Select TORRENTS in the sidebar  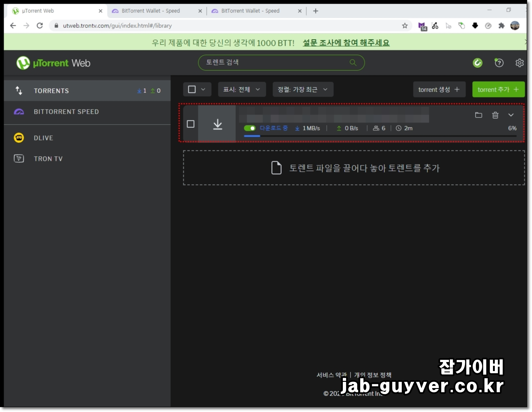tap(87, 90)
